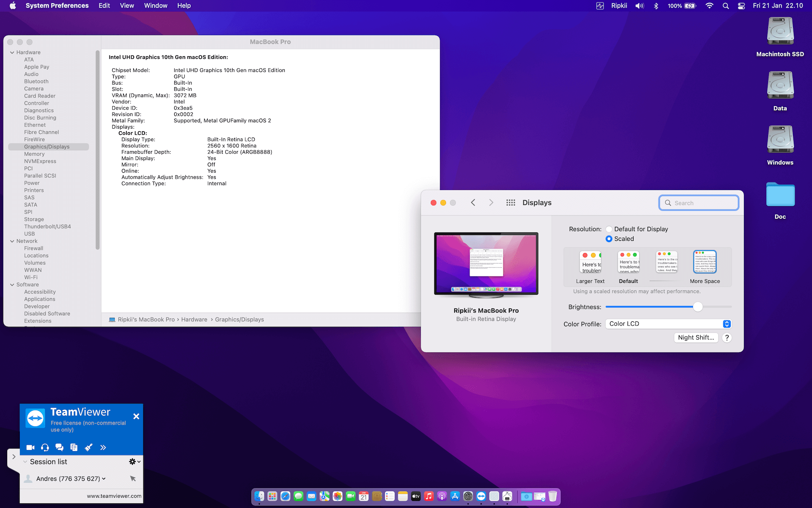Collapse Software section in sidebar

(x=12, y=285)
